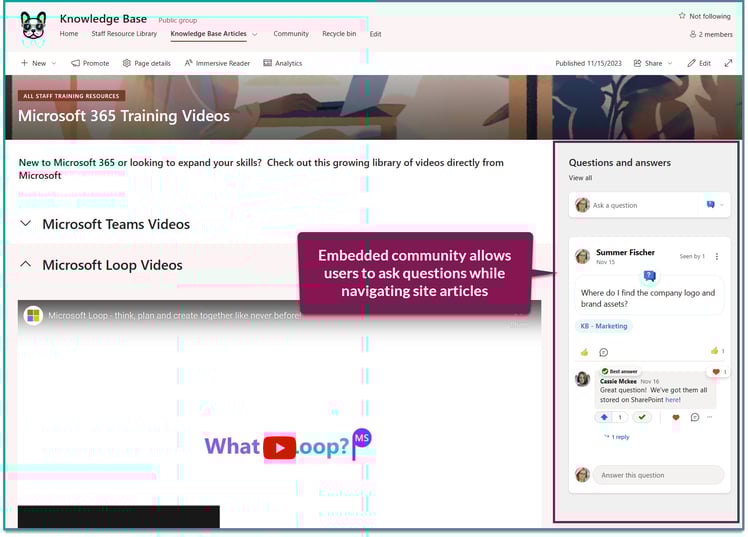Click the heart reaction under Cassie Mckee's answer
The height and width of the screenshot is (537, 748).
tap(676, 417)
